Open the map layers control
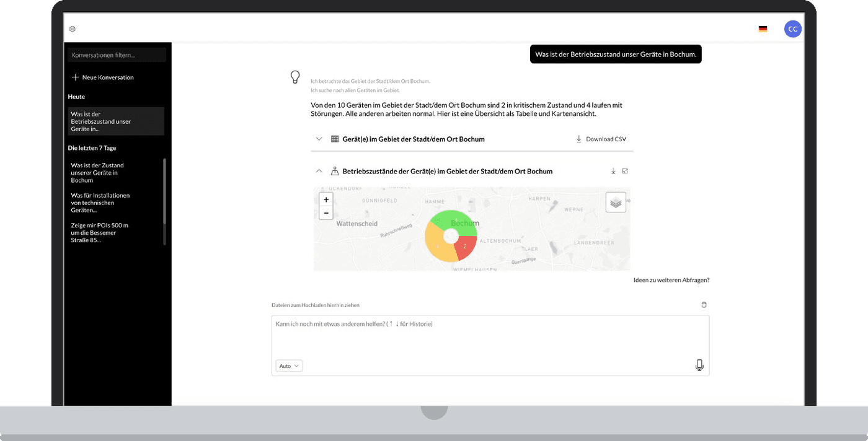This screenshot has height=441, width=868. click(616, 203)
